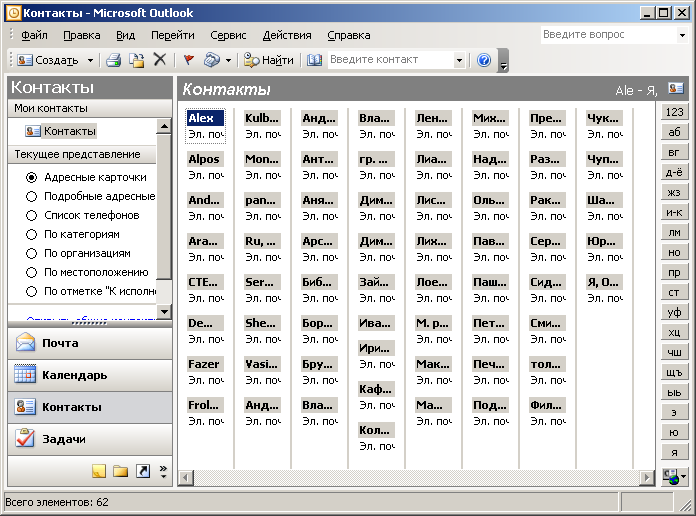Open the Календарь calendar pane
The height and width of the screenshot is (516, 696).
pos(90,375)
